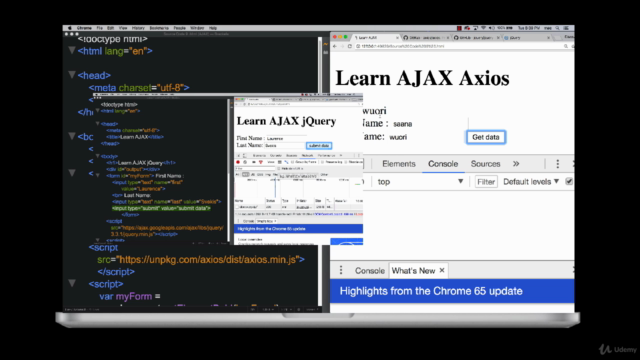Switch to the Elements DevTools tab
Screen dimensions: 640x360
click(x=399, y=164)
